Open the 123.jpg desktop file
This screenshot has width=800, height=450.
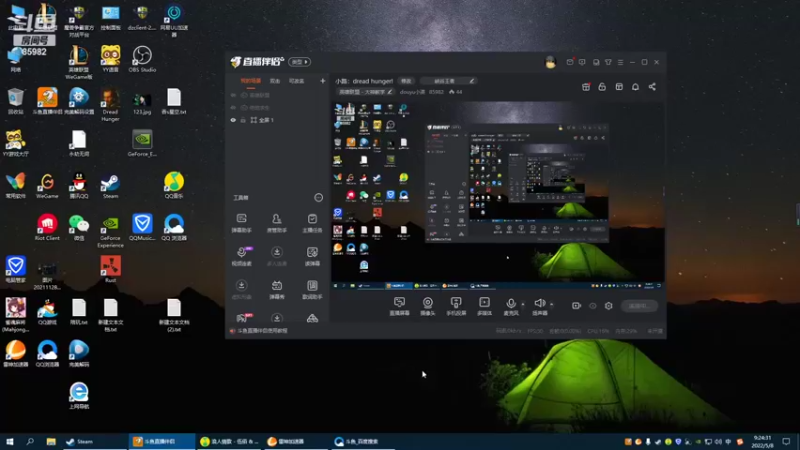(x=142, y=102)
